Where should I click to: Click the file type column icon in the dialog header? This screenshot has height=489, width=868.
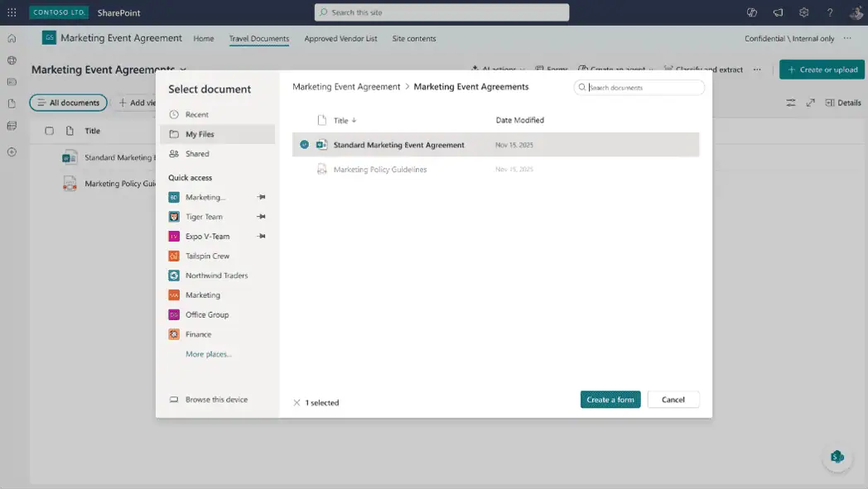click(x=321, y=120)
